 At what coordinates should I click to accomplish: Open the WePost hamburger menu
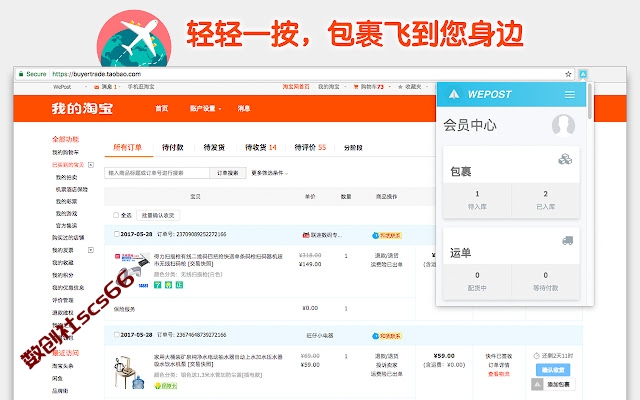(x=570, y=95)
